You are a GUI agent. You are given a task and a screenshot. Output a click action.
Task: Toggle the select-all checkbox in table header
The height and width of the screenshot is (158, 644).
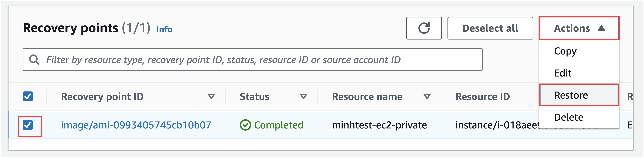[x=28, y=96]
